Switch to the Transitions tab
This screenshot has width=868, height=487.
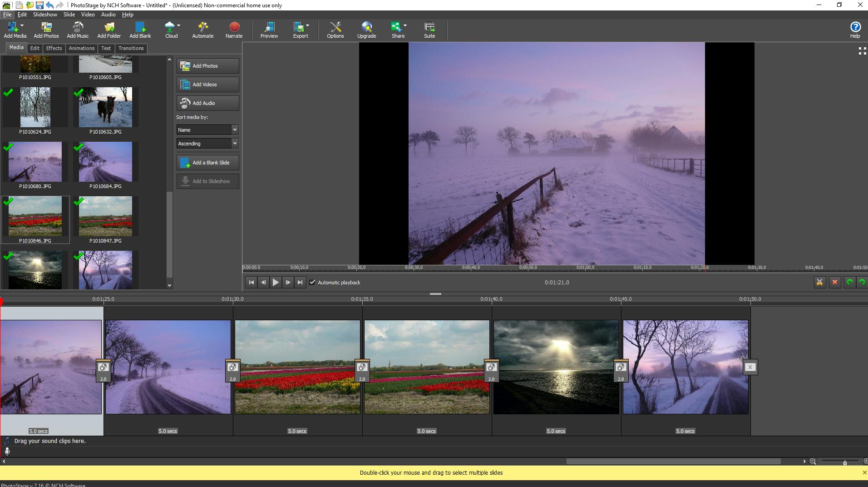[x=131, y=48]
